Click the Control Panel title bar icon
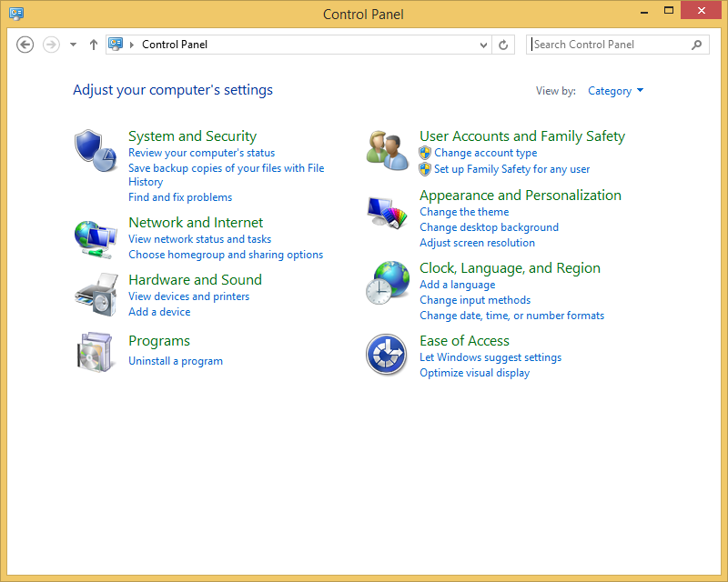The height and width of the screenshot is (582, 728). click(16, 14)
